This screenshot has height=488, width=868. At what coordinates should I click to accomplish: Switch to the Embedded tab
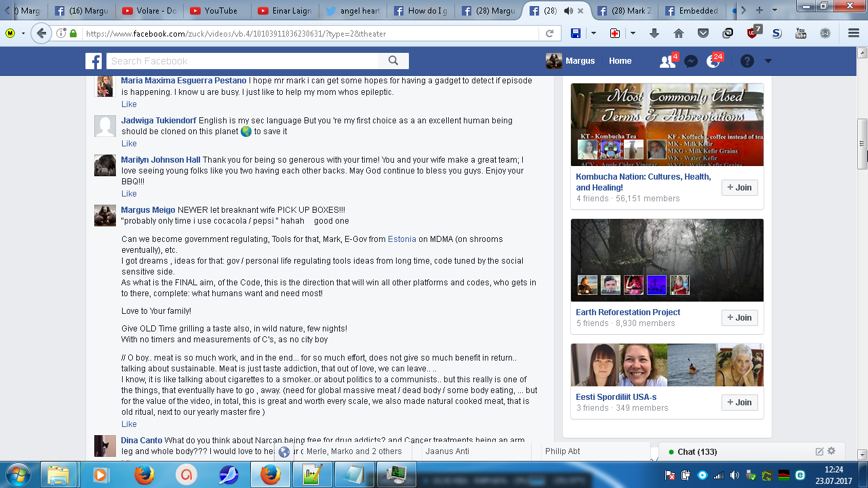691,11
